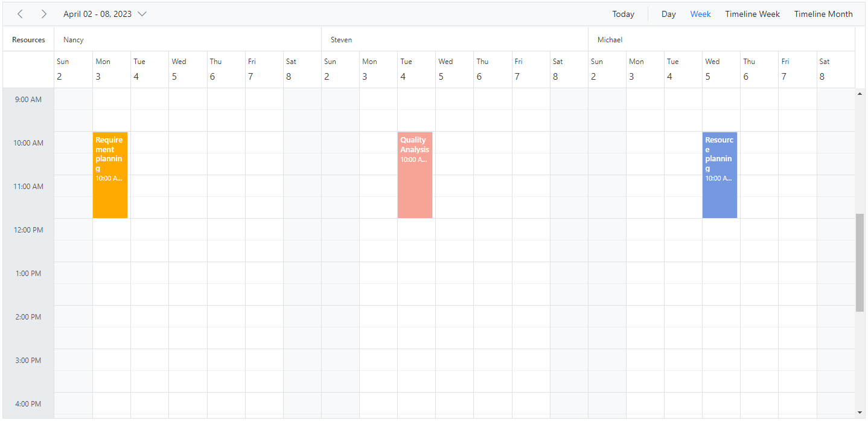Select the Steven resource header

coord(455,39)
